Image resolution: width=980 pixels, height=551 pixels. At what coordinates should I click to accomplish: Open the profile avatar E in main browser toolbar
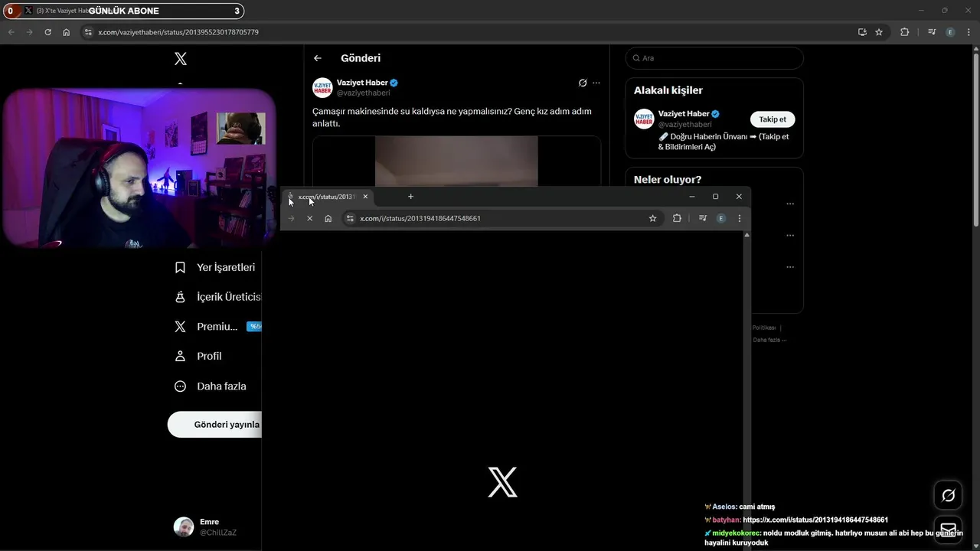pos(950,32)
